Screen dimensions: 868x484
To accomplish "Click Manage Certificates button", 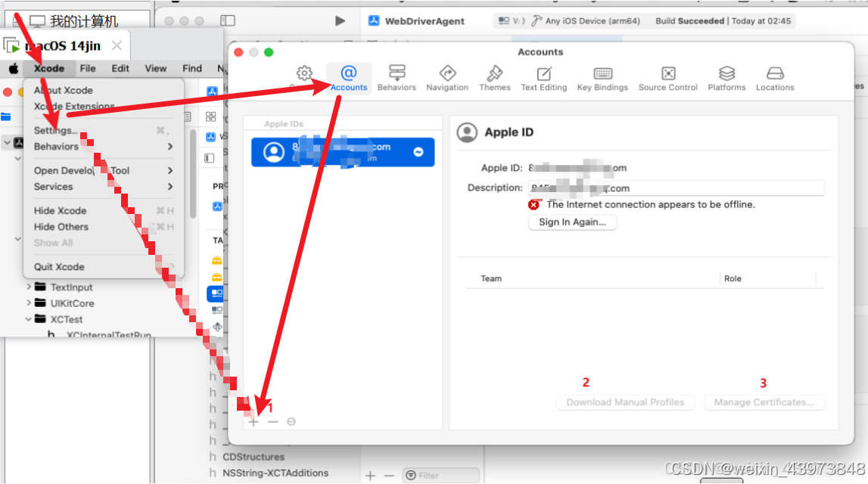I will pos(764,402).
